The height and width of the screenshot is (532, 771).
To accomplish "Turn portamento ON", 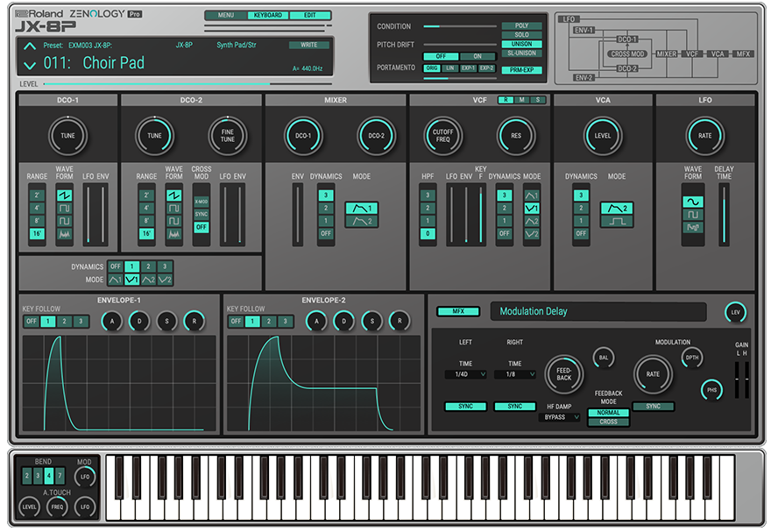I will tap(477, 56).
